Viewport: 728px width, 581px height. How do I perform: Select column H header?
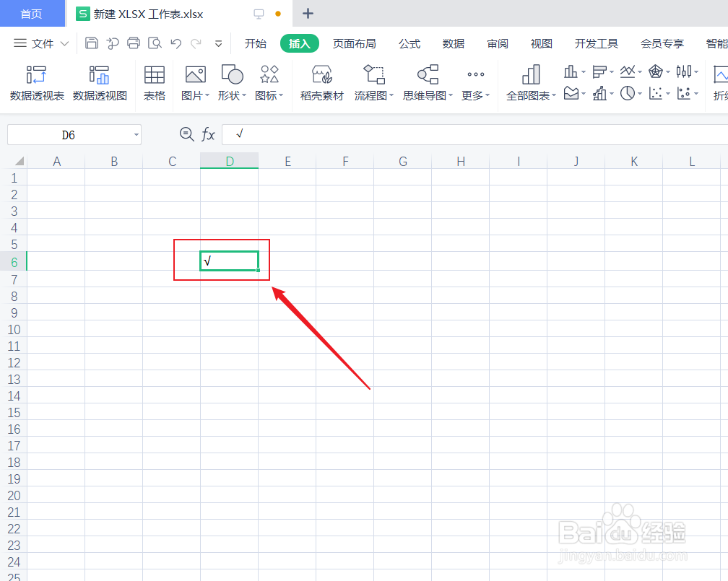coord(461,161)
